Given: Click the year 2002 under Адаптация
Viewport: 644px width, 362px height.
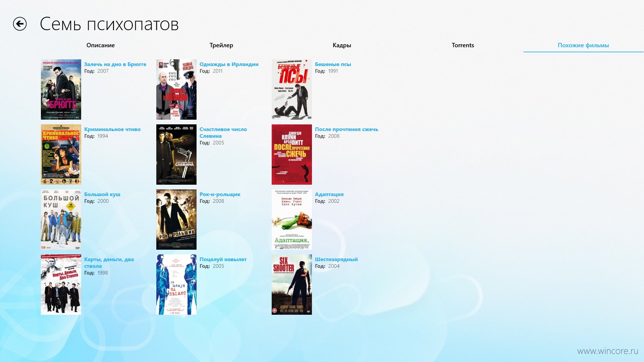Looking at the screenshot, I should pos(334,201).
